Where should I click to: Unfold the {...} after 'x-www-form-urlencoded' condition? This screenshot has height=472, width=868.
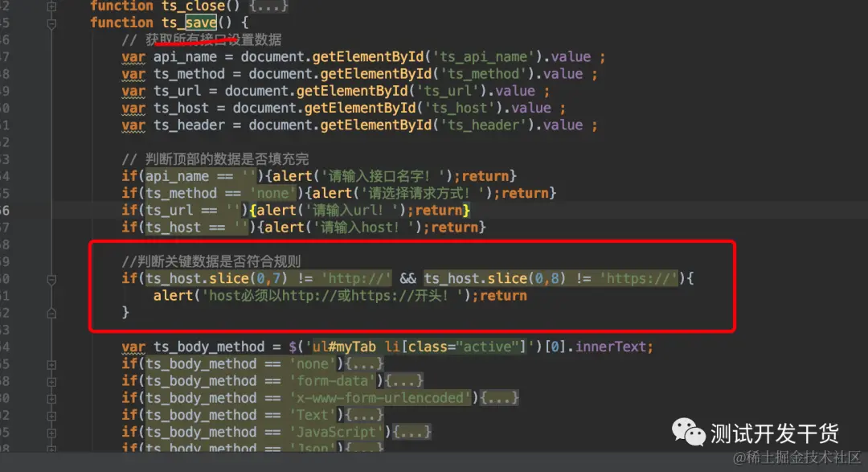[x=499, y=398]
